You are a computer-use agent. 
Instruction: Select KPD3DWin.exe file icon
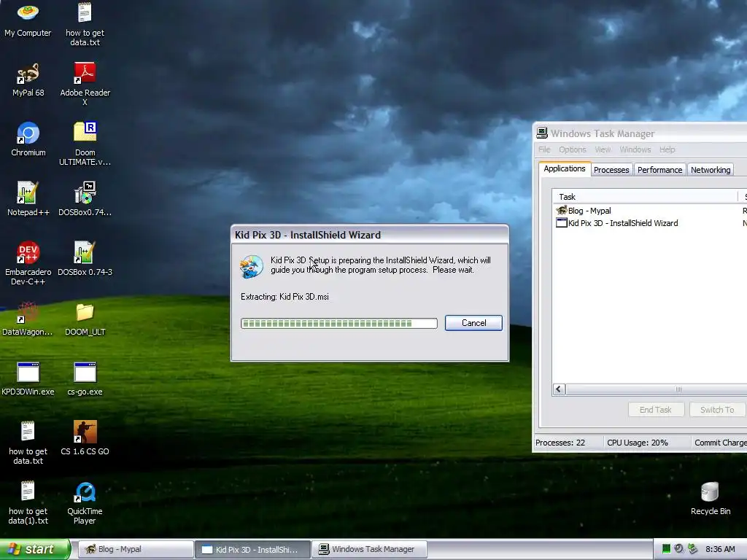tap(28, 379)
